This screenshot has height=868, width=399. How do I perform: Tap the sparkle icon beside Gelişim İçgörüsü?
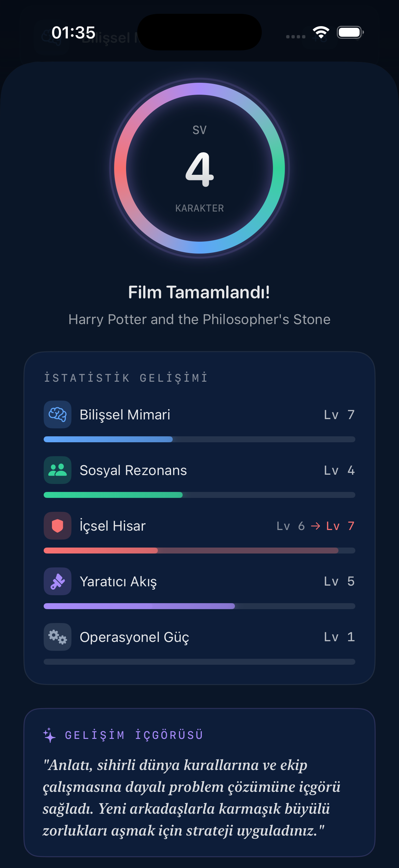pyautogui.click(x=50, y=735)
